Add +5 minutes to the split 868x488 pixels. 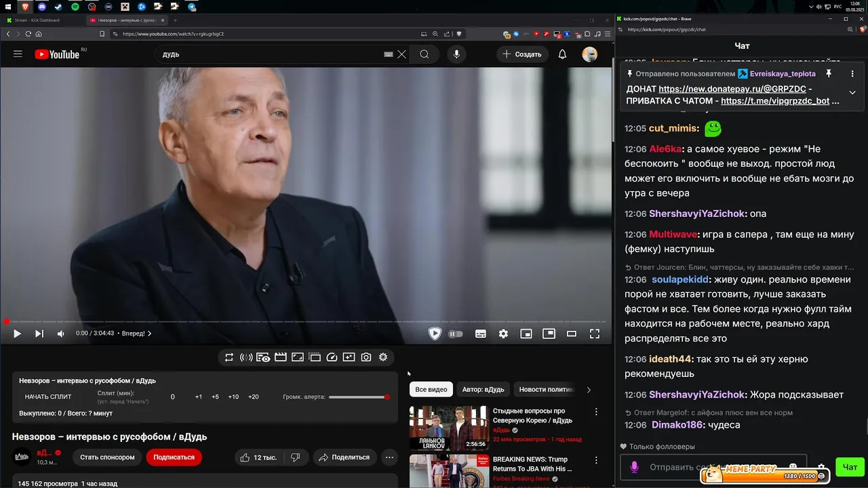pyautogui.click(x=215, y=396)
